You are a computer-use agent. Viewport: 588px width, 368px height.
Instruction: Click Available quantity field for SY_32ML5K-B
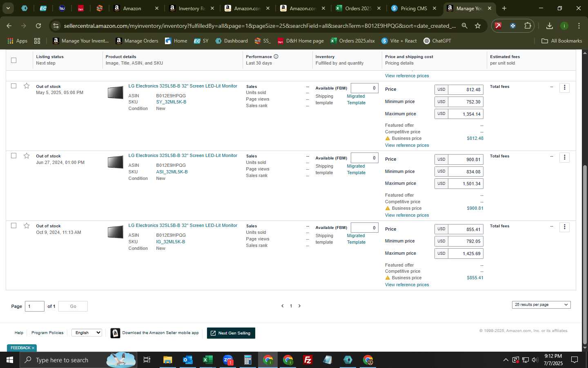pyautogui.click(x=364, y=88)
